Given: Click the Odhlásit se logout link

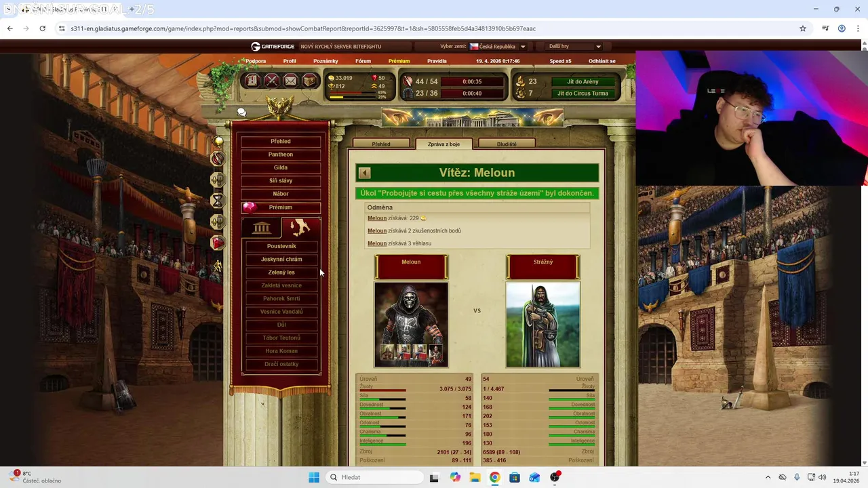Looking at the screenshot, I should pos(602,61).
